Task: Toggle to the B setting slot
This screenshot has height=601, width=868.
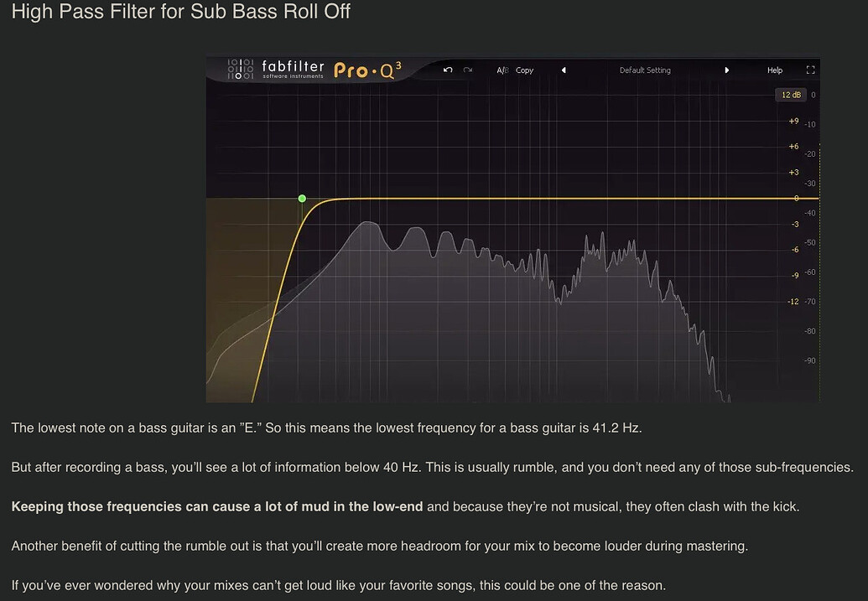Action: click(505, 70)
